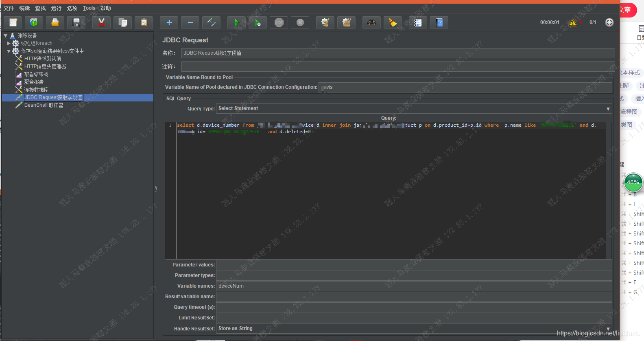Click the Variable names field with deviceNum
The image size is (644, 341).
click(414, 286)
